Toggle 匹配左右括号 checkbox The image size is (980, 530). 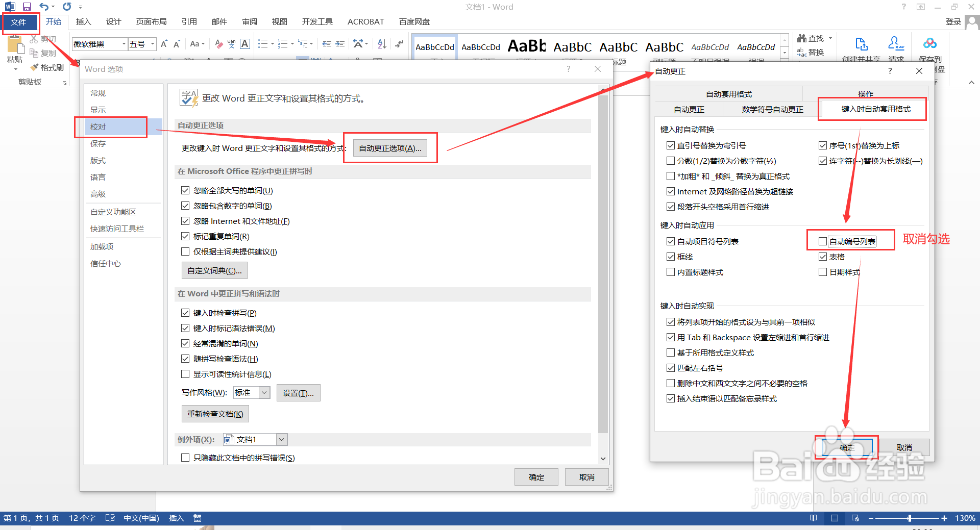pos(671,368)
